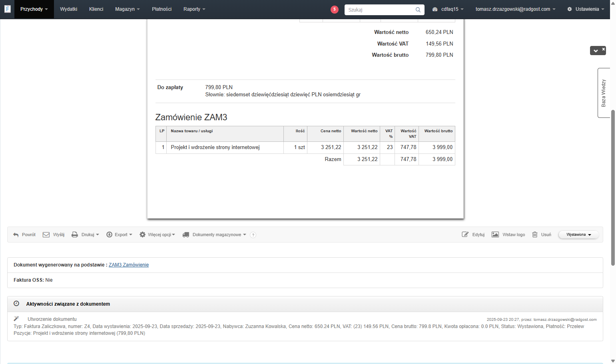The height and width of the screenshot is (364, 616).
Task: Click the clock icon beside Aktywności heading
Action: pos(16,304)
